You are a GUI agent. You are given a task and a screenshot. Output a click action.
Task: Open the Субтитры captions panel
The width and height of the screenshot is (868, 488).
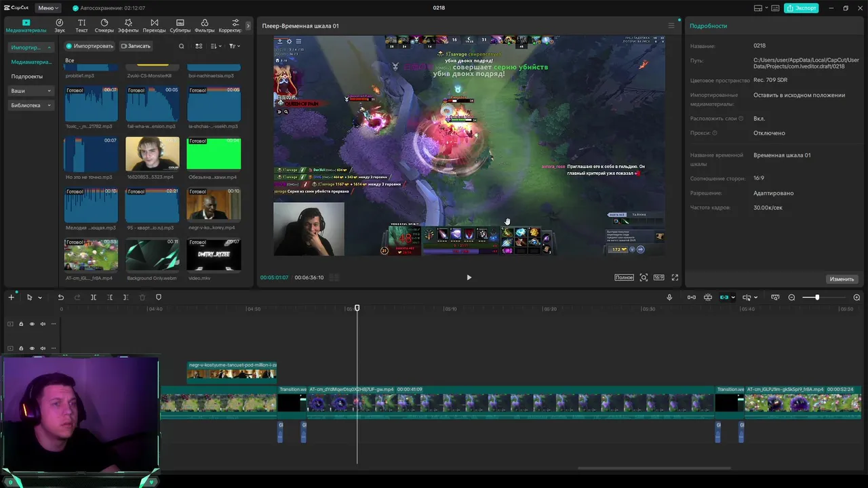click(180, 26)
